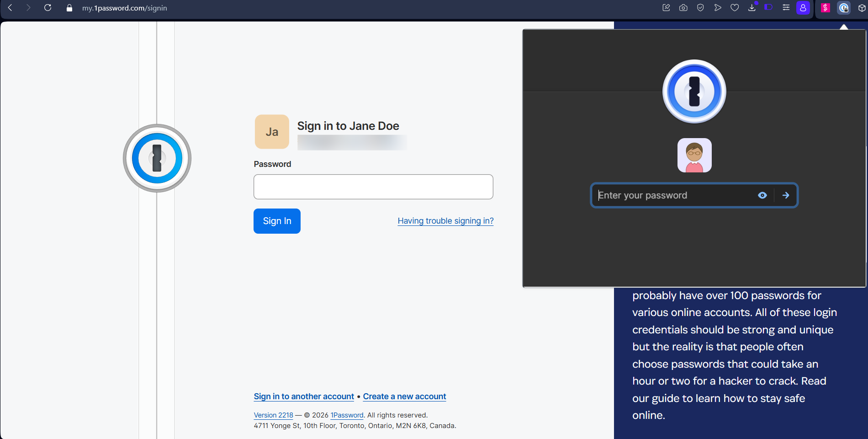Click Create a new account link
This screenshot has width=868, height=439.
click(404, 396)
